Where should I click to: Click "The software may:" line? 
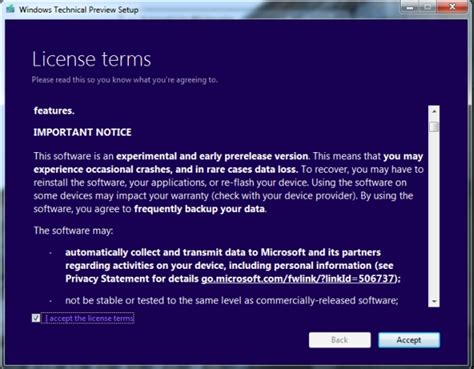(73, 231)
